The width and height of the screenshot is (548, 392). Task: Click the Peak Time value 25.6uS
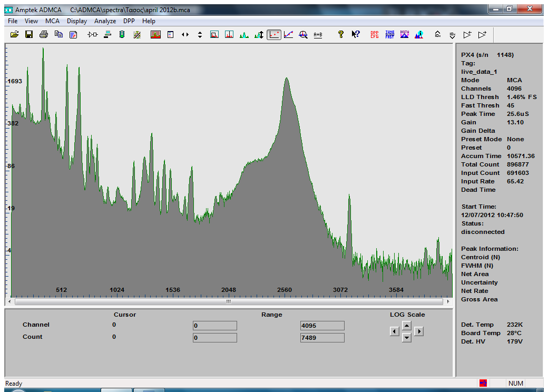coord(517,114)
